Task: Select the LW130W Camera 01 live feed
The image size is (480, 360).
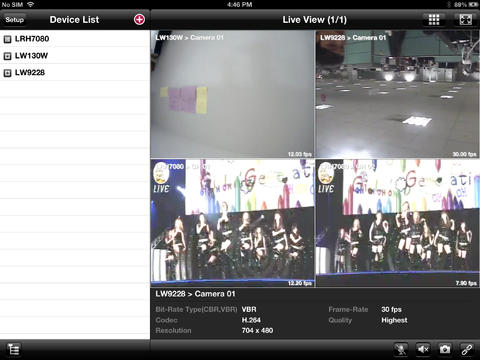Action: pos(232,94)
